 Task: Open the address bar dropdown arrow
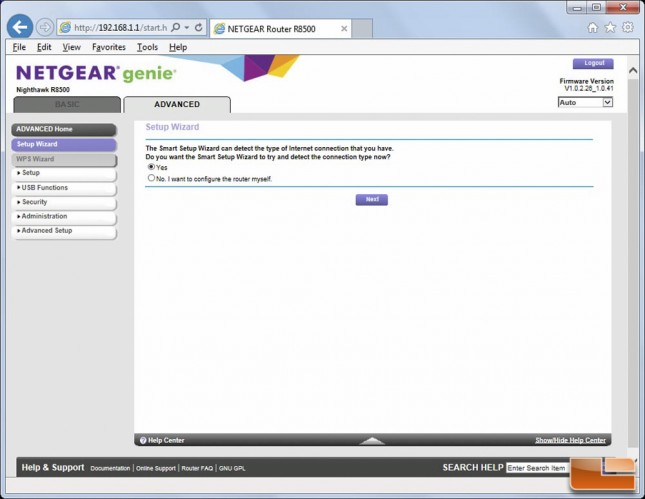[187, 28]
